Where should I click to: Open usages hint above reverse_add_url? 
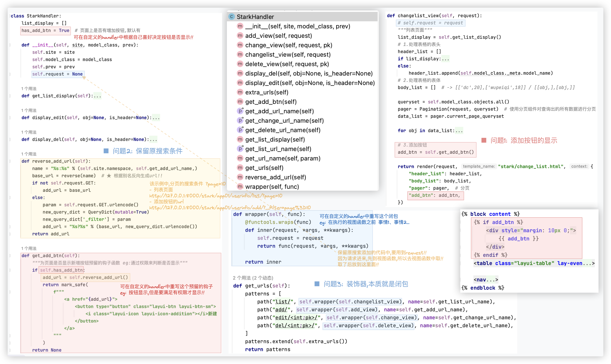click(29, 154)
